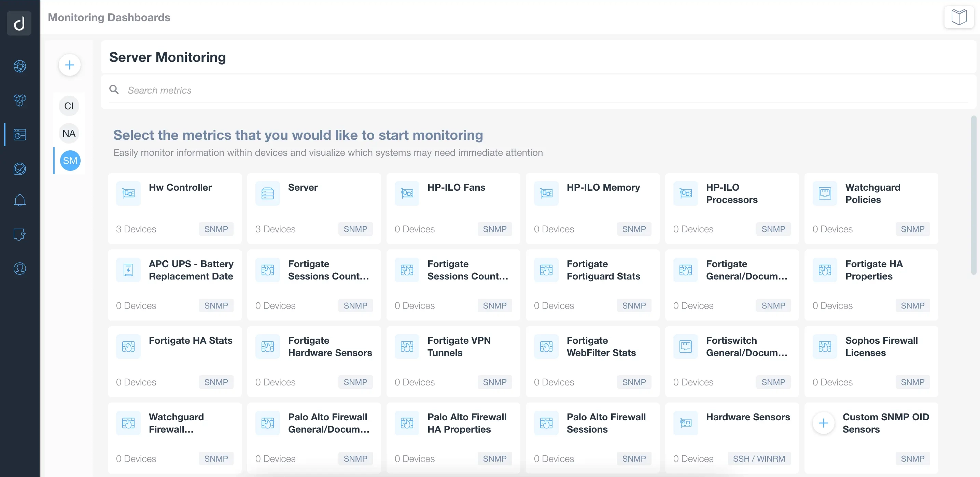Click the compass icon in left sidebar
Screen dimensions: 980x477
coord(20,169)
